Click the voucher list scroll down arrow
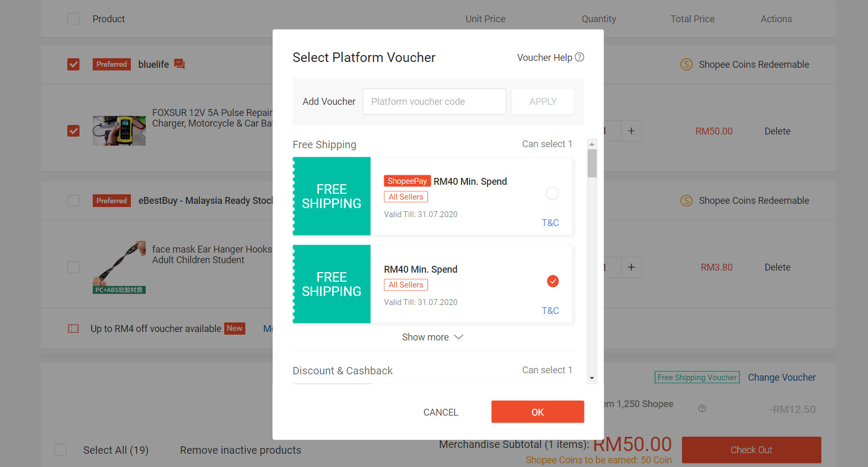Screen dimensions: 868x467 point(592,378)
